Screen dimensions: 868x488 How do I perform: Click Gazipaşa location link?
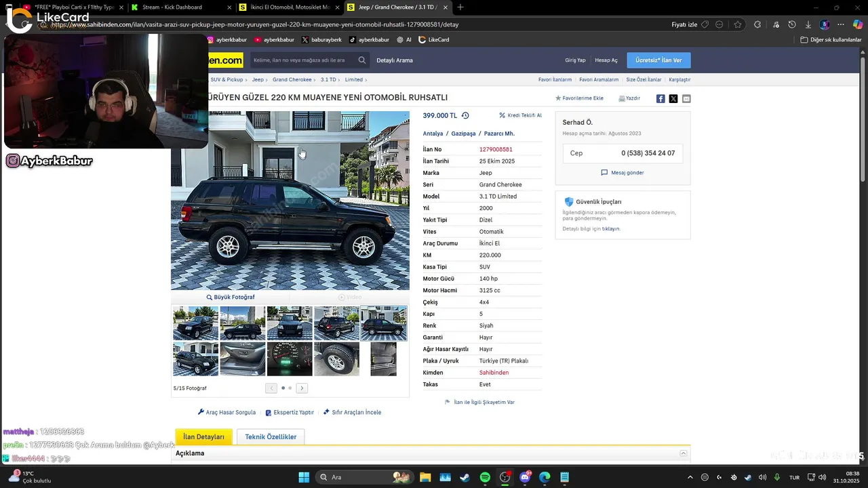[463, 134]
